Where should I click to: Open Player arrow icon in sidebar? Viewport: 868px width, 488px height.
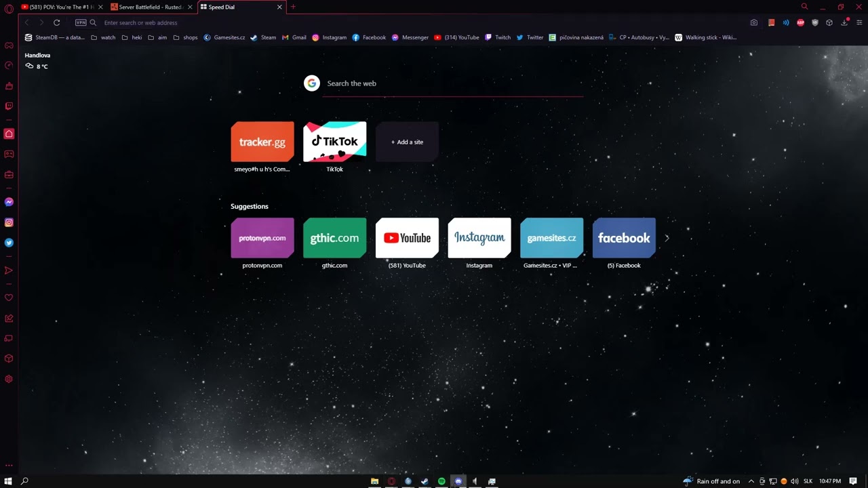(9, 270)
